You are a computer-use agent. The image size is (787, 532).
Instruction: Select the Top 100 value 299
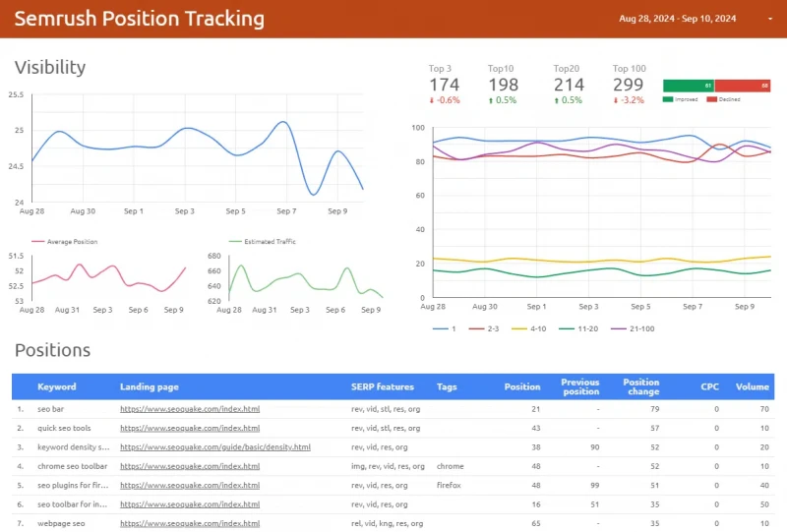point(628,85)
